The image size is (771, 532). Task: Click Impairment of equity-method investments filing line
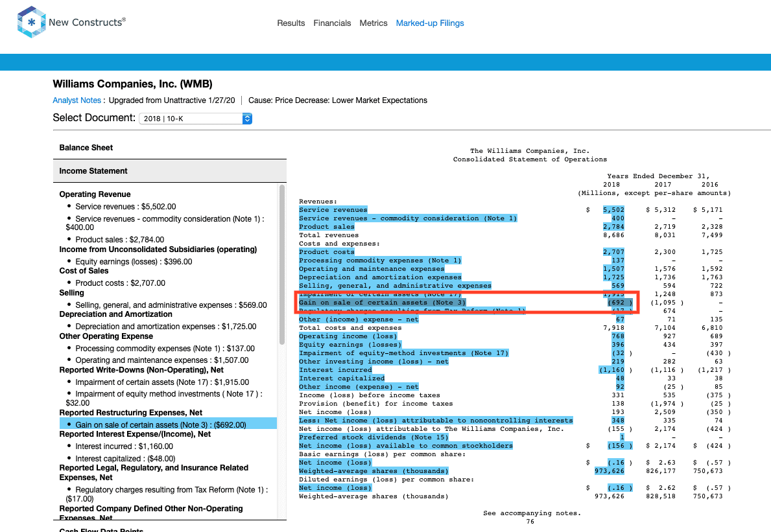coord(404,353)
